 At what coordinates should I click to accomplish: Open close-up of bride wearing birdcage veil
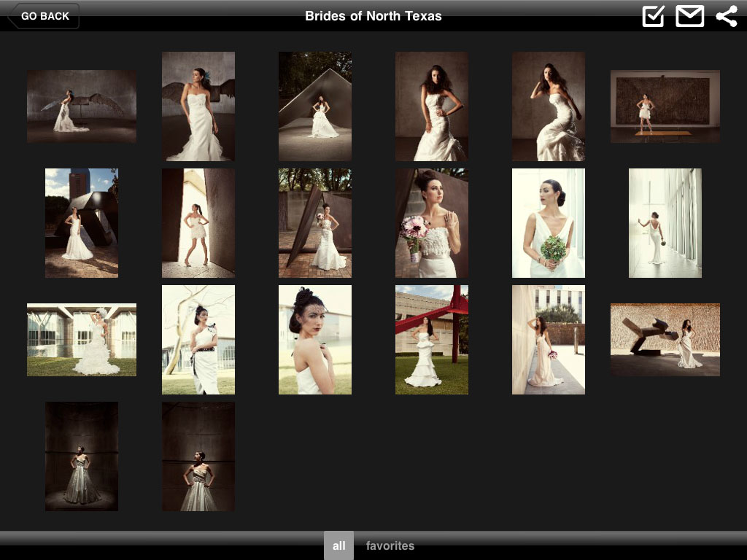click(315, 340)
